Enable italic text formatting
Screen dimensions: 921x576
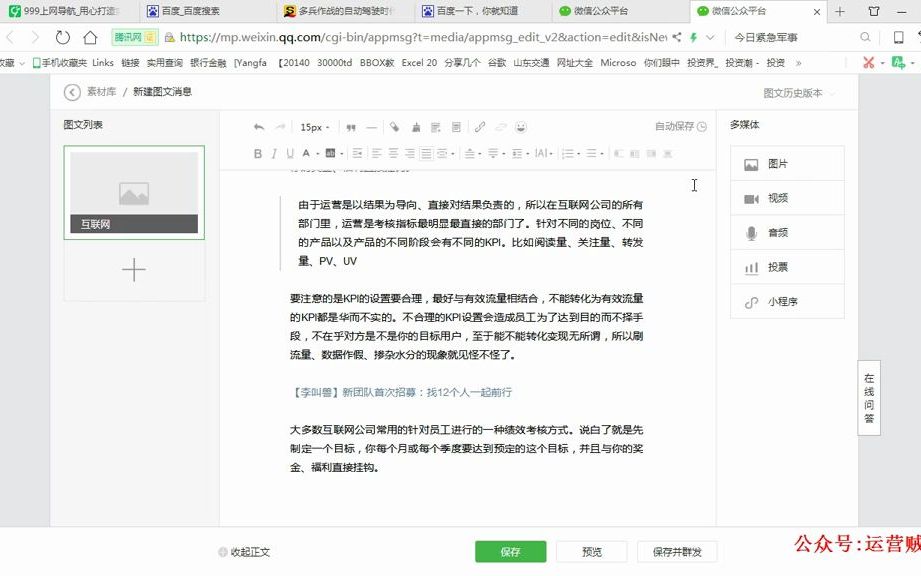pyautogui.click(x=272, y=153)
